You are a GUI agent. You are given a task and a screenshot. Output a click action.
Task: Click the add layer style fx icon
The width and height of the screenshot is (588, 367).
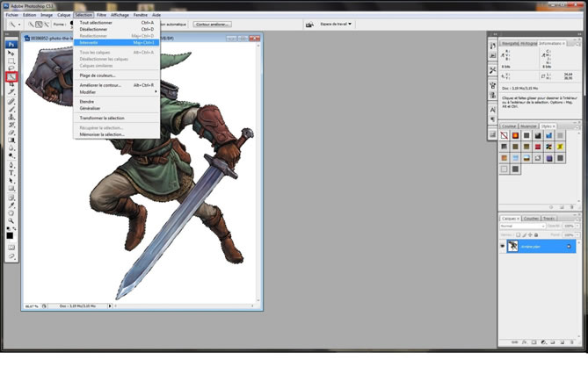click(x=524, y=342)
